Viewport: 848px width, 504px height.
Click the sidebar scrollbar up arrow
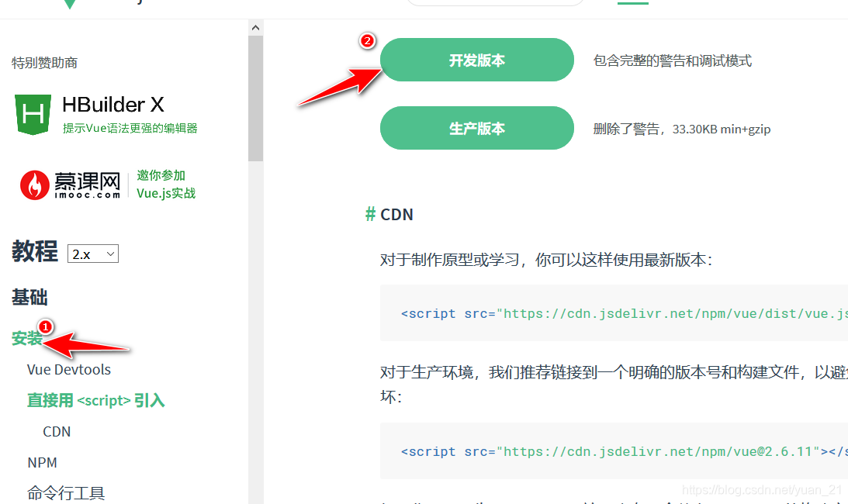tap(256, 28)
